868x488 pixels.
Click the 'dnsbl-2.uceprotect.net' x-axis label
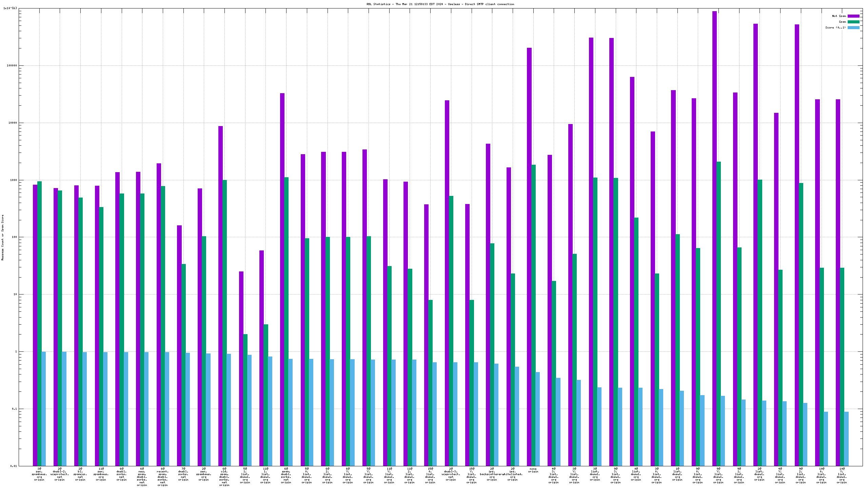pyautogui.click(x=60, y=474)
